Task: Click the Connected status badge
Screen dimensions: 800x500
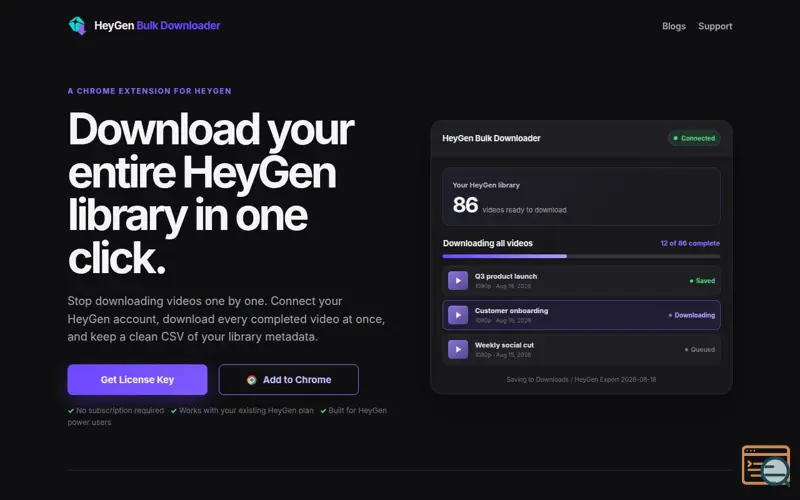Action: [x=694, y=138]
